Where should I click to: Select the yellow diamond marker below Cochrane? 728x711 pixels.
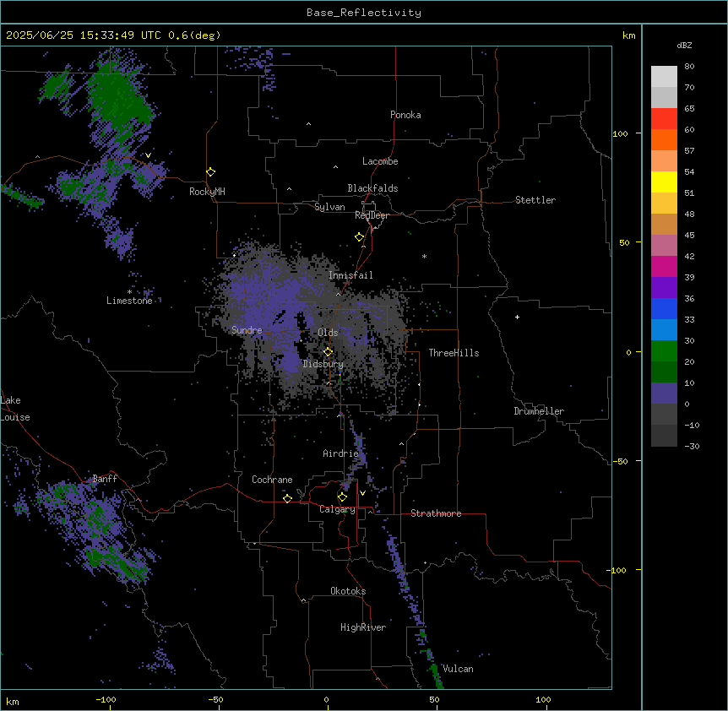point(287,498)
